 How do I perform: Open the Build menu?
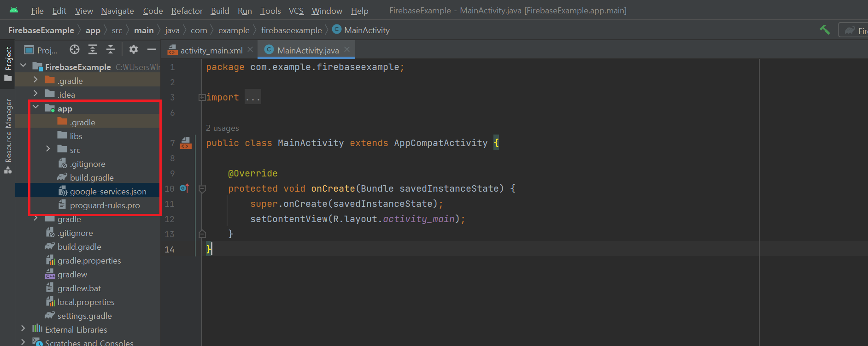[220, 11]
